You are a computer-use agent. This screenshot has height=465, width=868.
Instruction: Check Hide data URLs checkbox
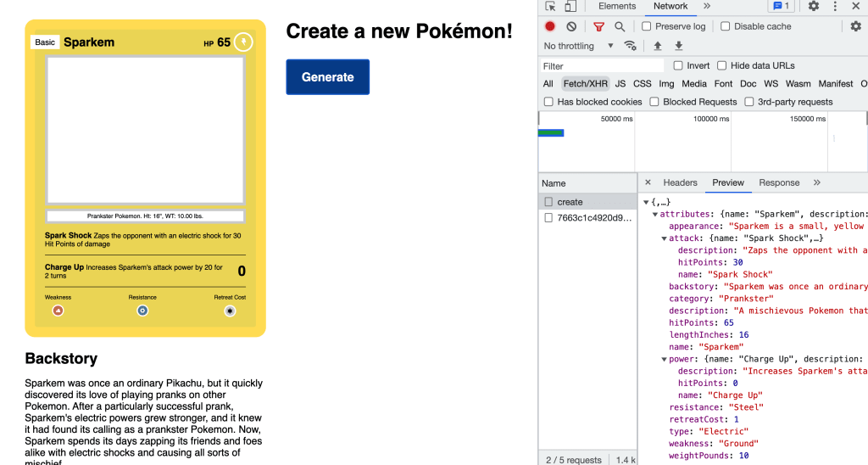pos(722,65)
